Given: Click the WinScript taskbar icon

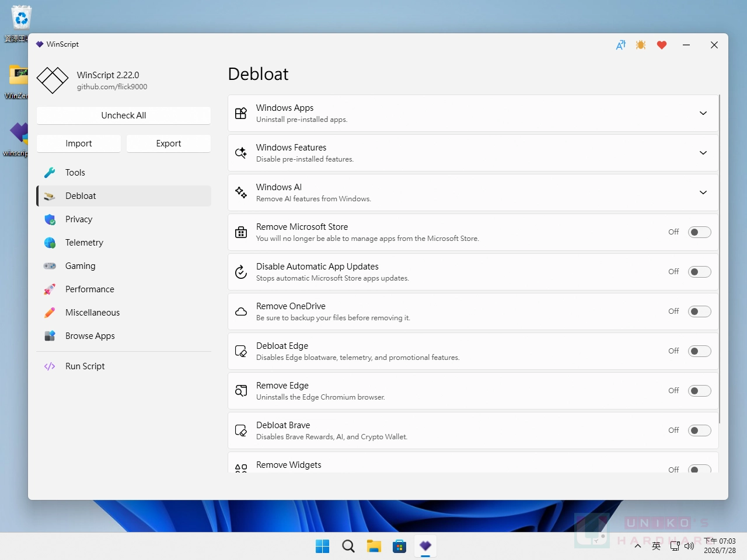Looking at the screenshot, I should point(425,546).
